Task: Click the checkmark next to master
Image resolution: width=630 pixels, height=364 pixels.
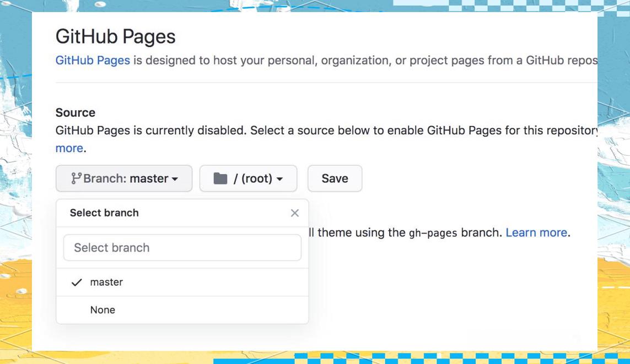Action: pos(77,282)
